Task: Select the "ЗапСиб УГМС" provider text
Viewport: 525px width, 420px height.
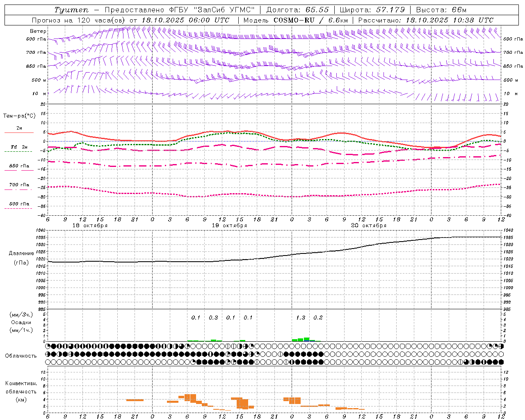Action: coord(224,10)
